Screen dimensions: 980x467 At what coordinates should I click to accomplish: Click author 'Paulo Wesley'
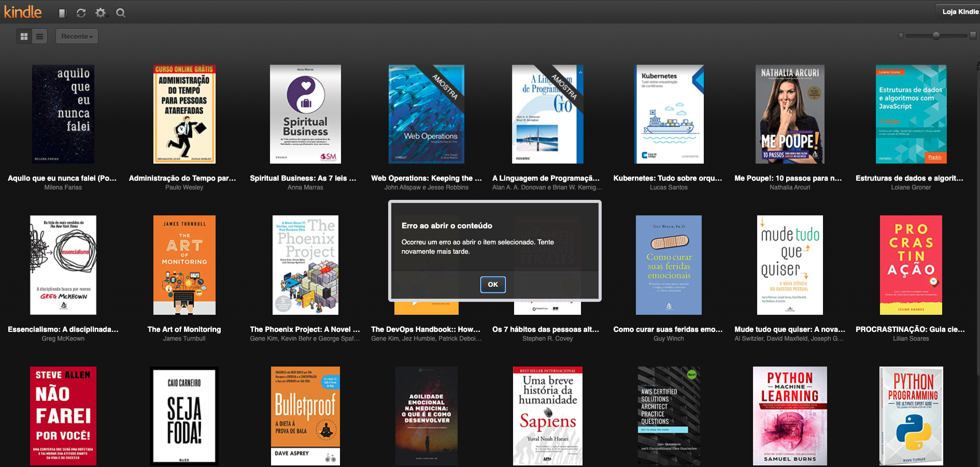click(x=184, y=187)
